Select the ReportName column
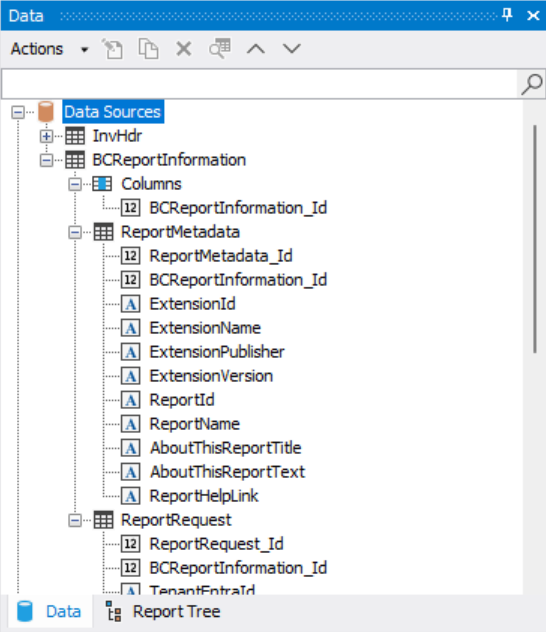The image size is (546, 632). tap(195, 424)
